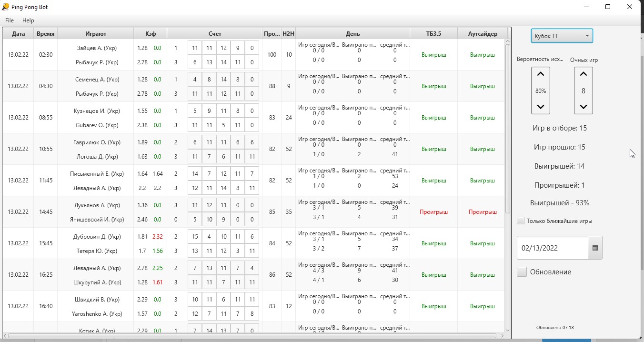Click the 'H2H' column header
Viewport: 644px width, 342px height.
[288, 34]
